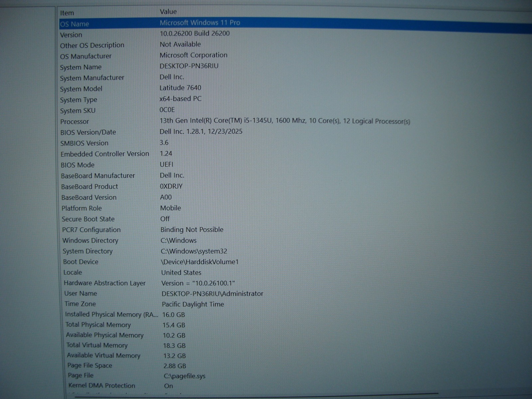Select the value Microsoft Windows 11 Pro

click(200, 23)
